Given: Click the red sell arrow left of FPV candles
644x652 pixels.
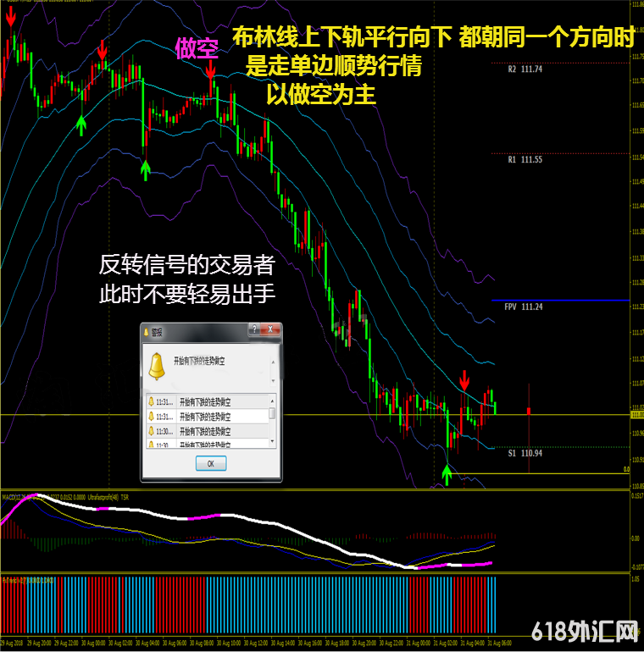Looking at the screenshot, I should click(x=464, y=378).
